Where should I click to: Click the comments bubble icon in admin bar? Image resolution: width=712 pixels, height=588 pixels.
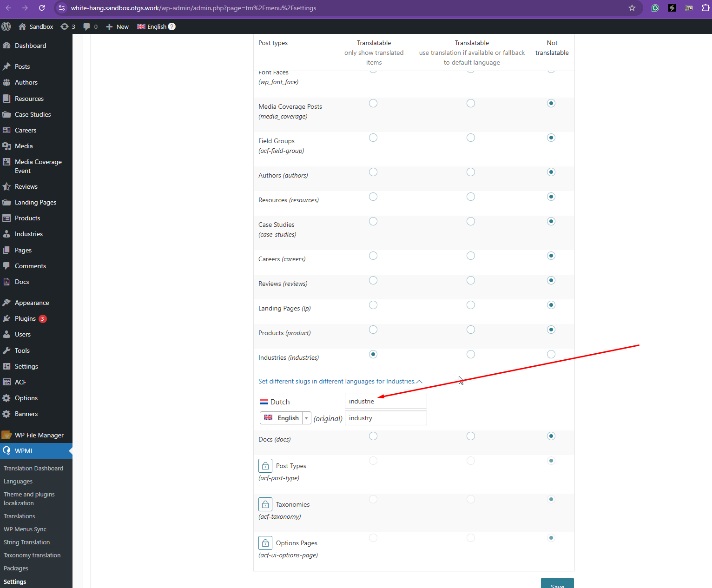click(86, 26)
